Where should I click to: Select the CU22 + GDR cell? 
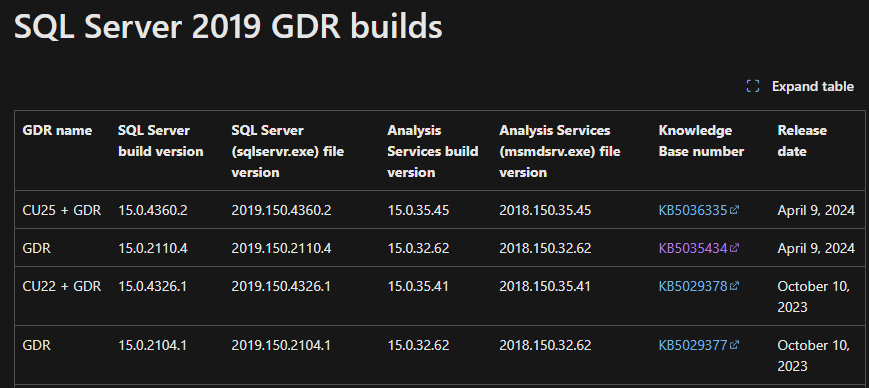pos(62,287)
